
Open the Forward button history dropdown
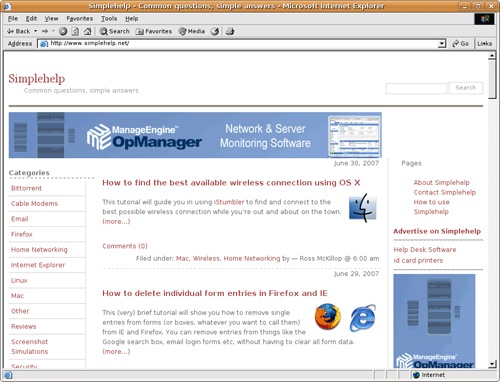(x=53, y=31)
